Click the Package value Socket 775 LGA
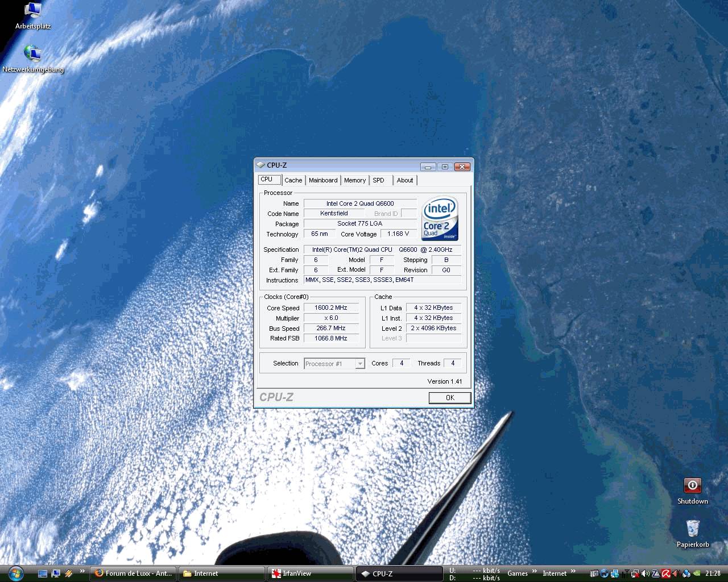The image size is (728, 582). click(x=360, y=224)
